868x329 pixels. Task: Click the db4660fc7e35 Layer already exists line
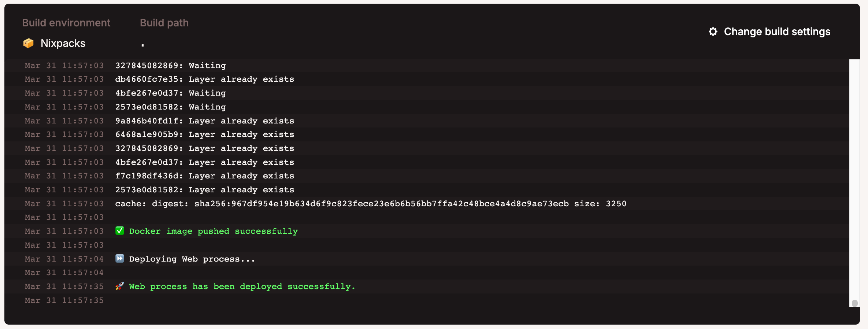tap(204, 79)
